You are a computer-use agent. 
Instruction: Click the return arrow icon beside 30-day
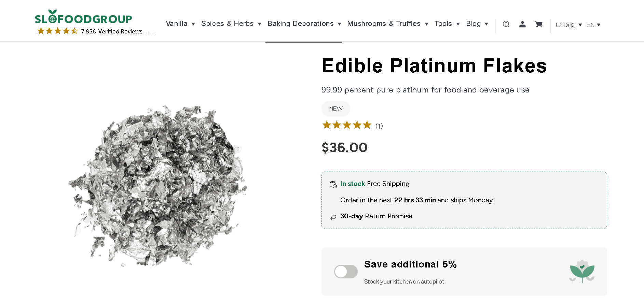(x=333, y=217)
